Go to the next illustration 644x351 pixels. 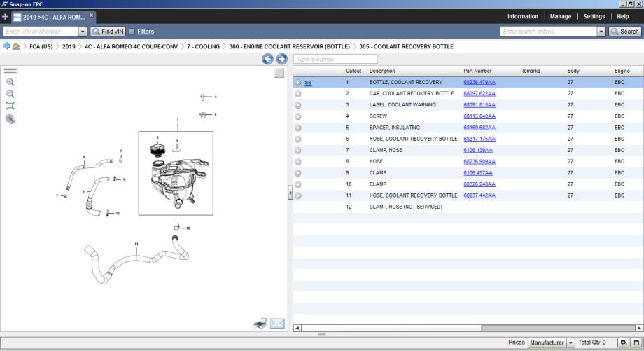click(x=281, y=59)
